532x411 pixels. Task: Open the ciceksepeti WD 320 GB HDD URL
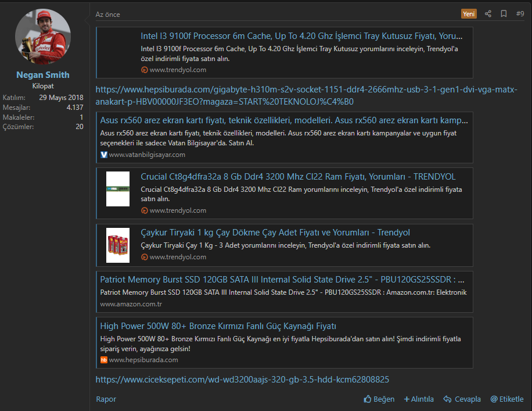click(242, 380)
